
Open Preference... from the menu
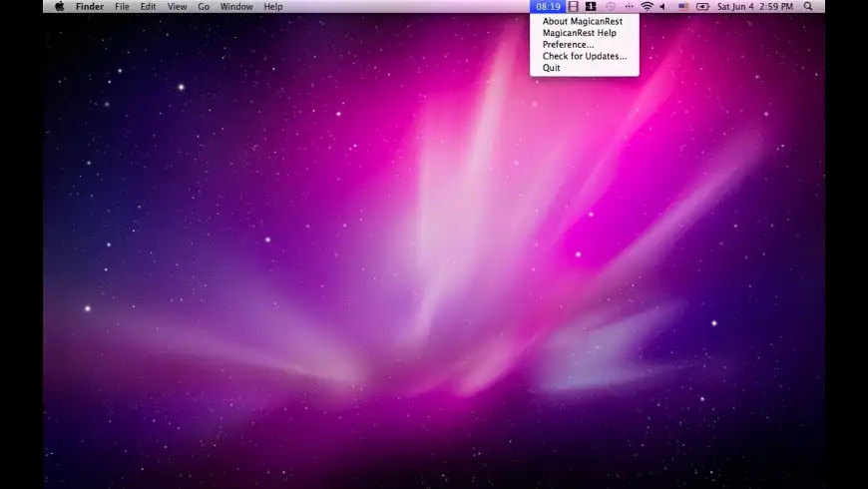[568, 45]
